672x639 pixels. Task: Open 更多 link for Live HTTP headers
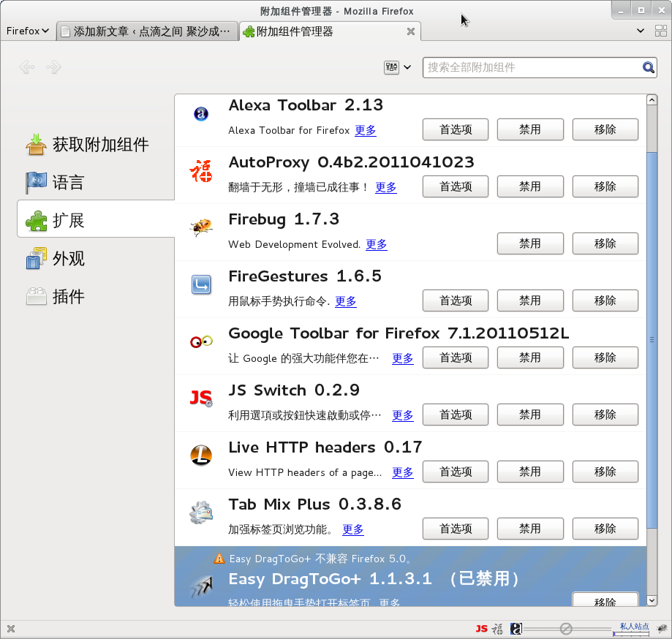(x=402, y=472)
